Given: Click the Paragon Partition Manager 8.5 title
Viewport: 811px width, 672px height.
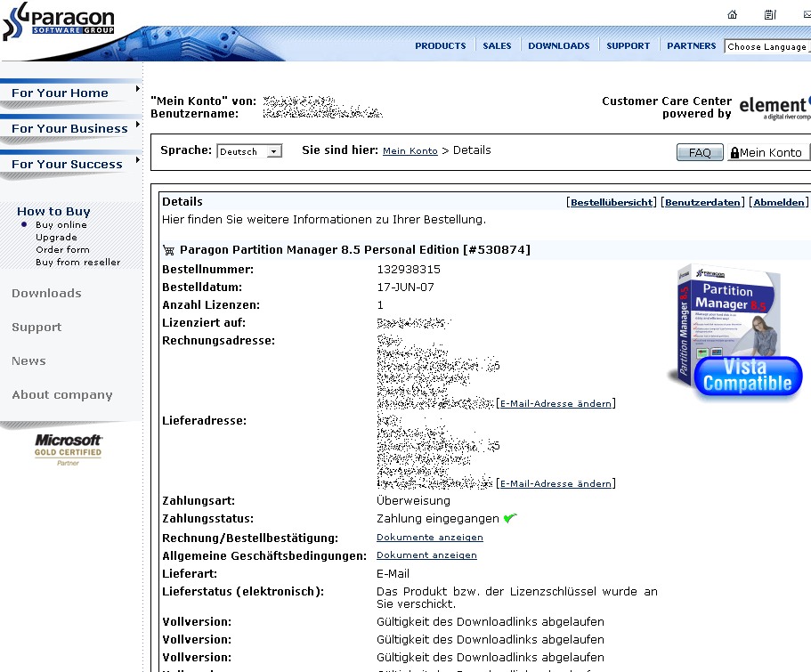Looking at the screenshot, I should (x=355, y=250).
